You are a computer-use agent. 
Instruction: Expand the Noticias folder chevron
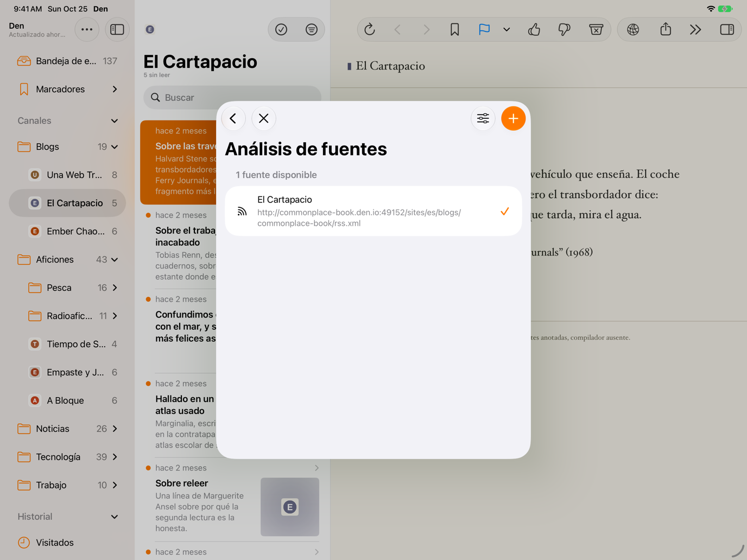(115, 429)
